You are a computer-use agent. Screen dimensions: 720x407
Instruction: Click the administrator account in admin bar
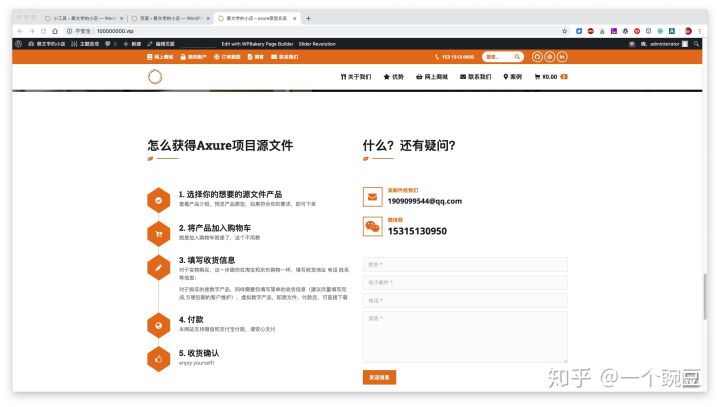point(664,44)
